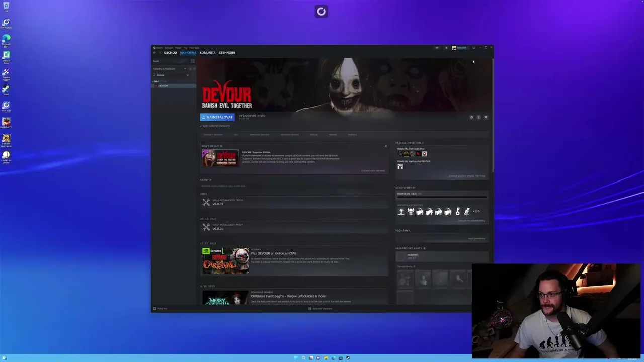Add DEVOUR to favorites with heart icon

pos(486,117)
